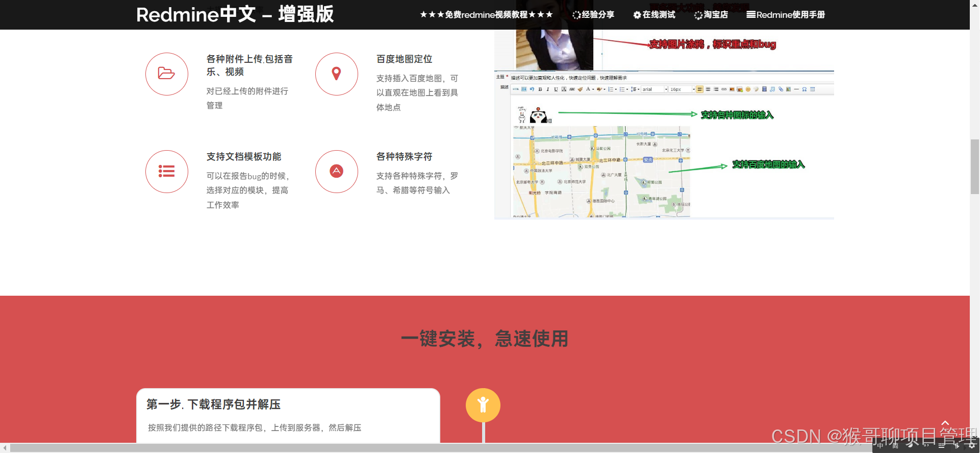980x453 pixels.
Task: Click the 第一步. 下载程序包并解压 card title
Action: pyautogui.click(x=214, y=404)
